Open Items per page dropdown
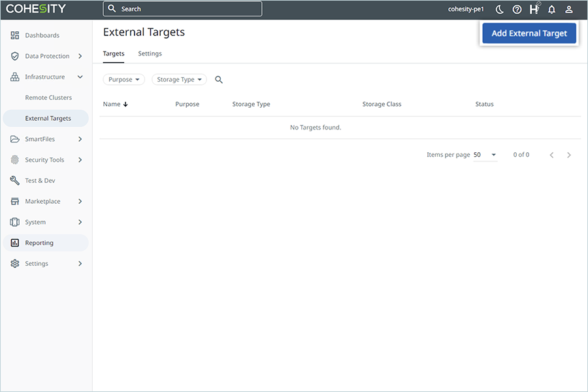The height and width of the screenshot is (392, 588). (x=485, y=155)
